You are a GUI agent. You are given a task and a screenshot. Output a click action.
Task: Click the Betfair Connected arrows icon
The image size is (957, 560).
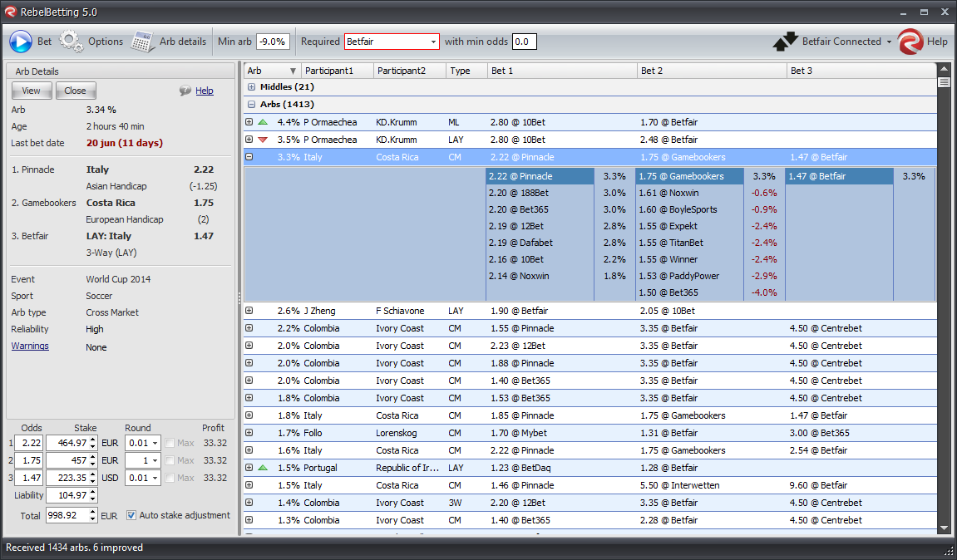point(785,42)
